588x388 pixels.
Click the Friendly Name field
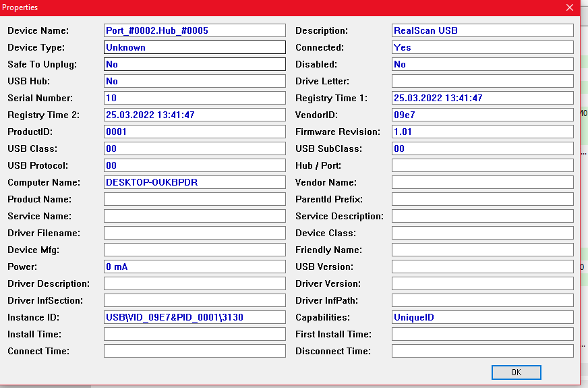pos(483,250)
